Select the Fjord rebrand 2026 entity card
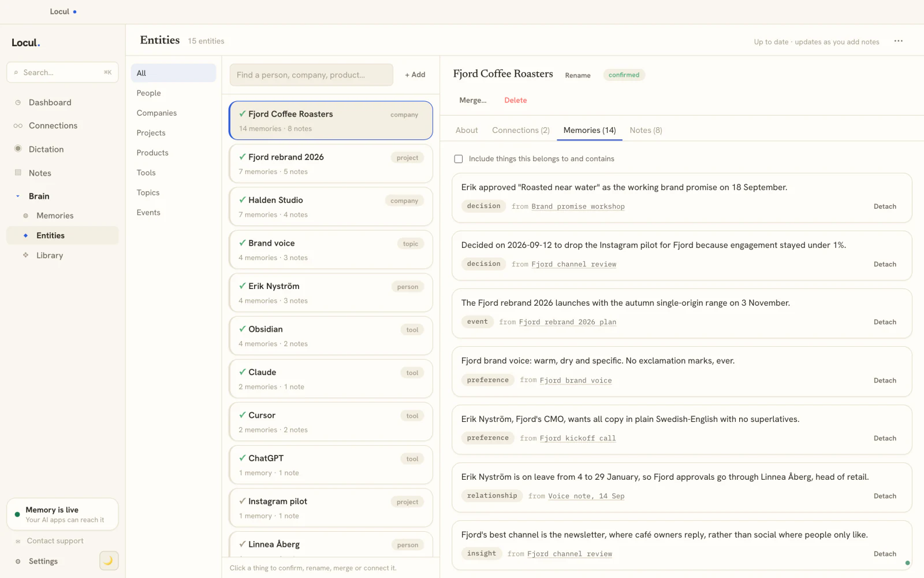924x578 pixels. [x=331, y=164]
